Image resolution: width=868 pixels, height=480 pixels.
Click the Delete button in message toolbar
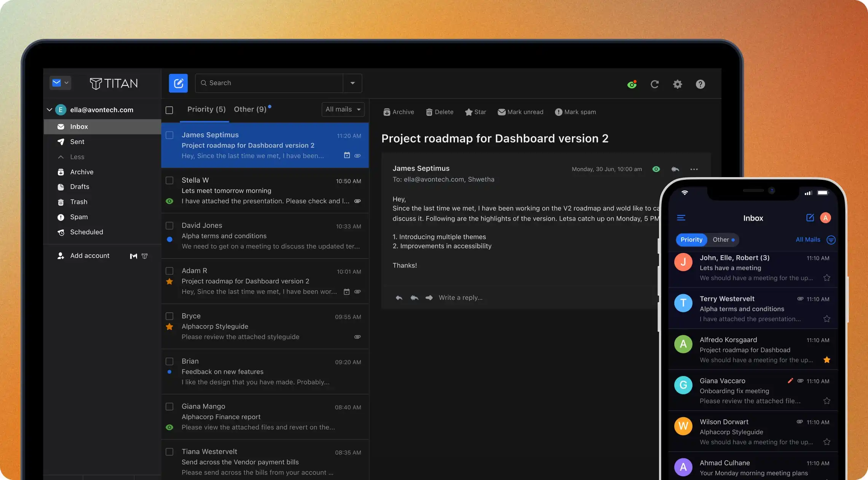pyautogui.click(x=439, y=112)
